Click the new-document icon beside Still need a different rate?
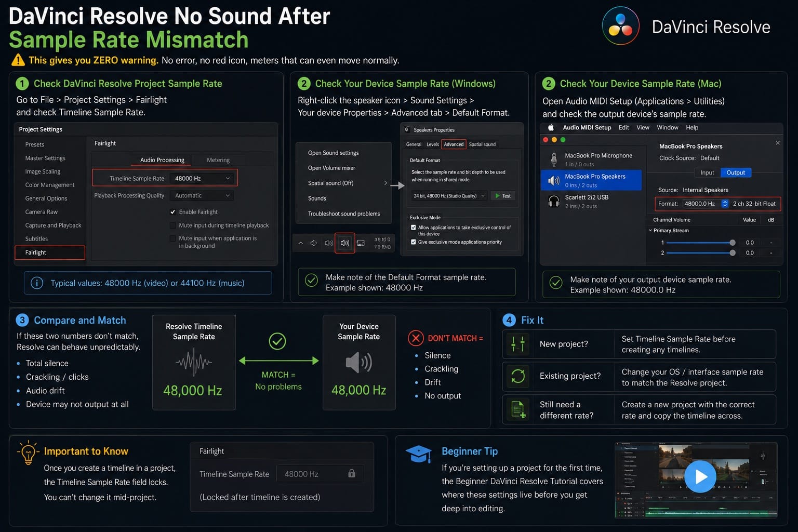 (518, 410)
